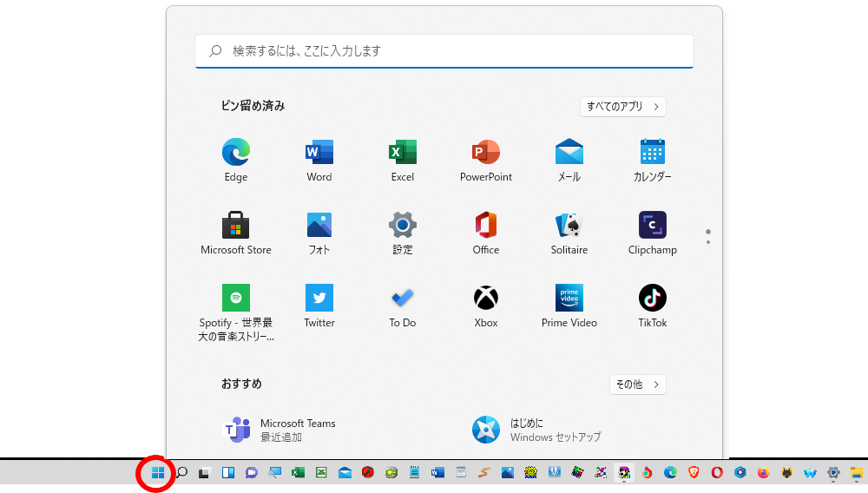This screenshot has width=868, height=493.
Task: Expand その他 recommended items
Action: [637, 385]
